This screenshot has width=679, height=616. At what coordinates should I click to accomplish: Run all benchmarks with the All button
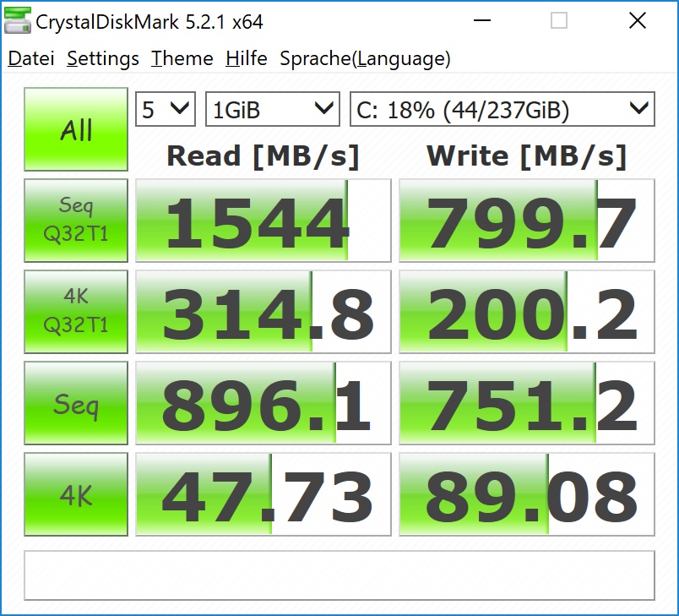(x=76, y=129)
